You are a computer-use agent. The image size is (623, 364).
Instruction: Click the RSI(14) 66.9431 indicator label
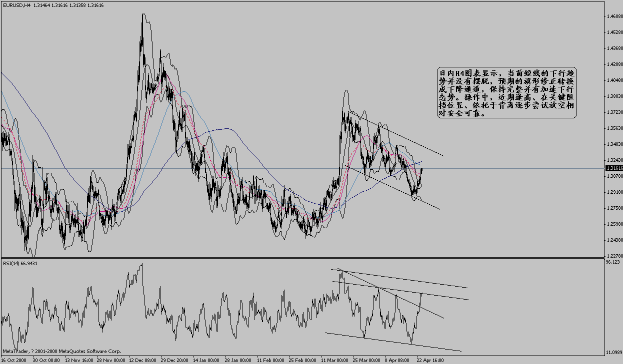tap(20, 263)
